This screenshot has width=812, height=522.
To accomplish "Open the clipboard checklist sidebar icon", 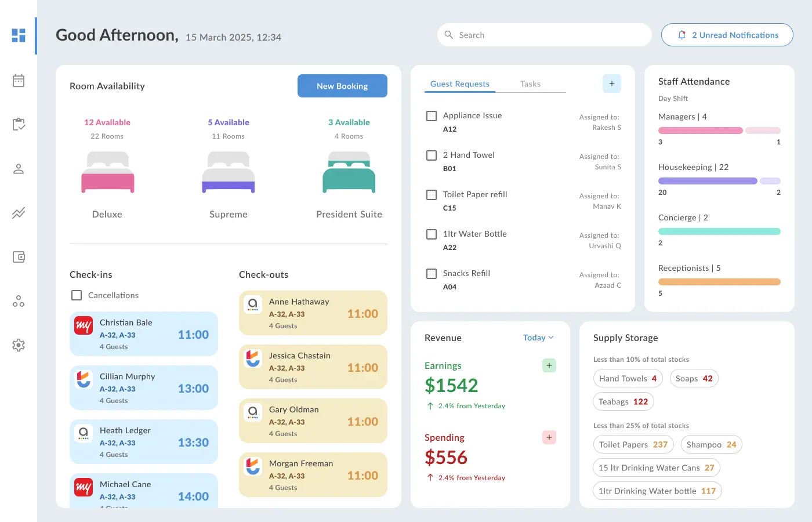I will coord(19,124).
